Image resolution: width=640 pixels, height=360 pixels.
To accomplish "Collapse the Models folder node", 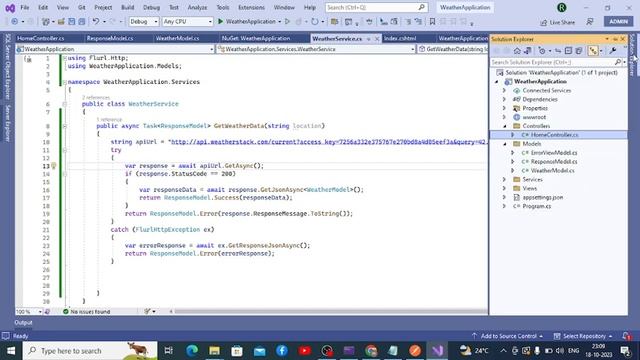I will pos(504,144).
